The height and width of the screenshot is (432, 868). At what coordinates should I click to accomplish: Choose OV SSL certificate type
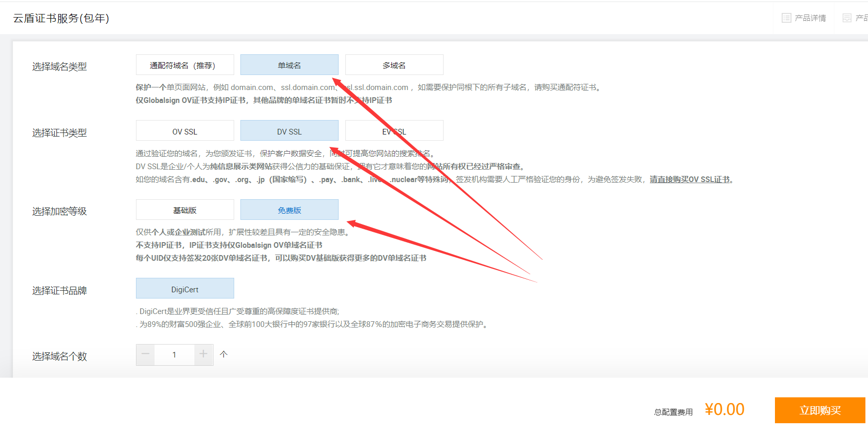[x=185, y=131]
